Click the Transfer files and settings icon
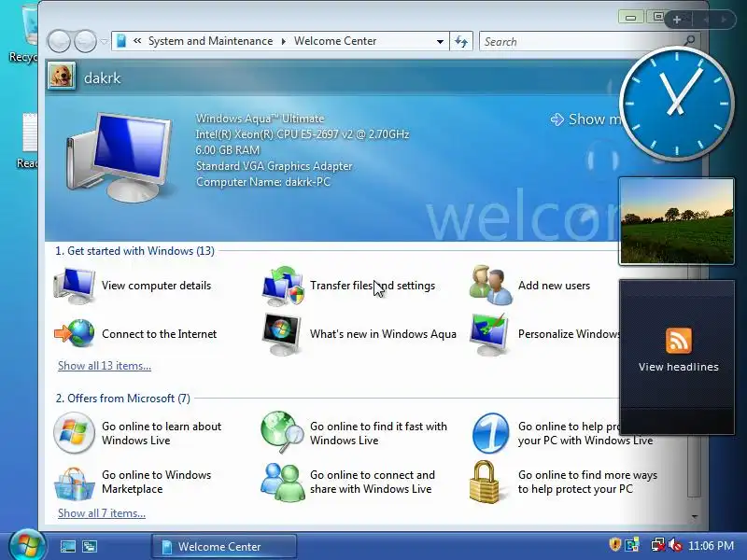The image size is (747, 560). point(283,286)
